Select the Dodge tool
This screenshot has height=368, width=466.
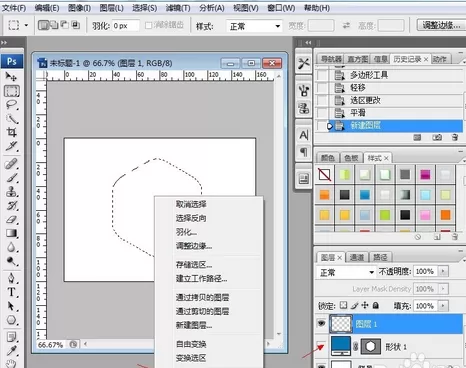click(x=11, y=261)
